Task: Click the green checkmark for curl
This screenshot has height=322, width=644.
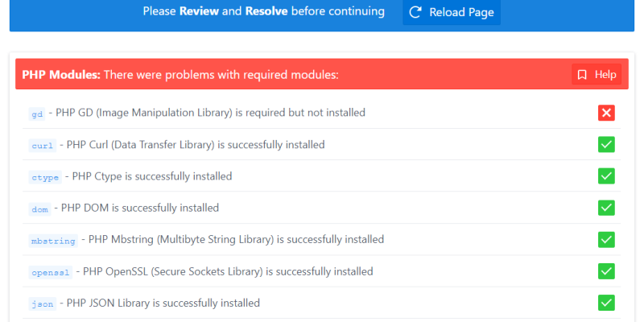Action: pos(606,144)
